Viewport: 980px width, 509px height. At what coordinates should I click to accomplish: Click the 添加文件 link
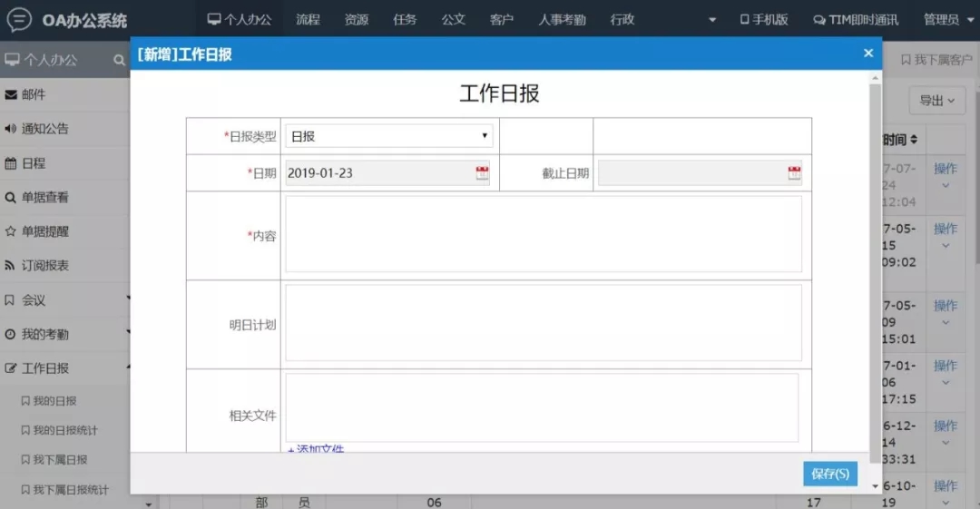click(316, 448)
